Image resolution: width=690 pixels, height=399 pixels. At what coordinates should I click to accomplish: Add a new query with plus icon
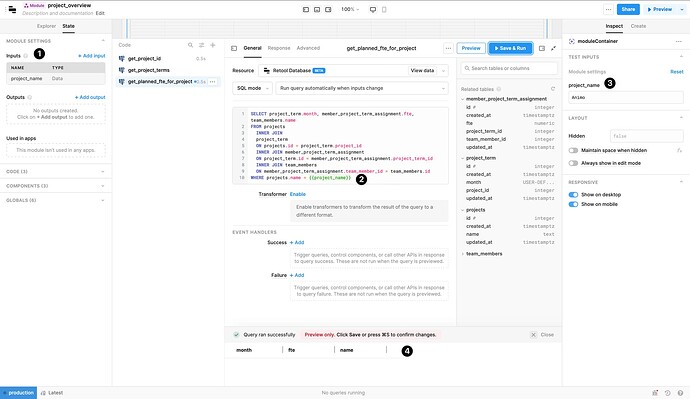point(213,45)
